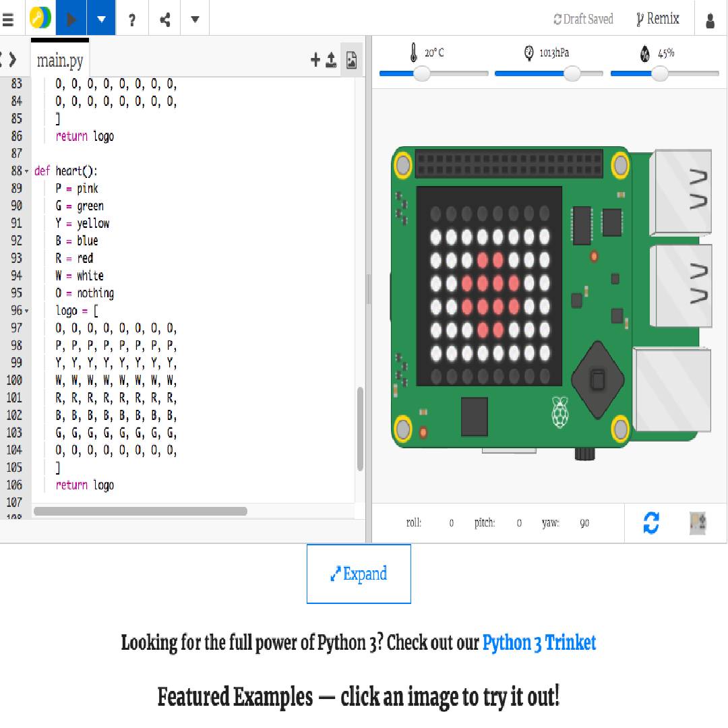The image size is (728, 728).
Task: Open the Python 3 Trinket link
Action: pos(539,642)
